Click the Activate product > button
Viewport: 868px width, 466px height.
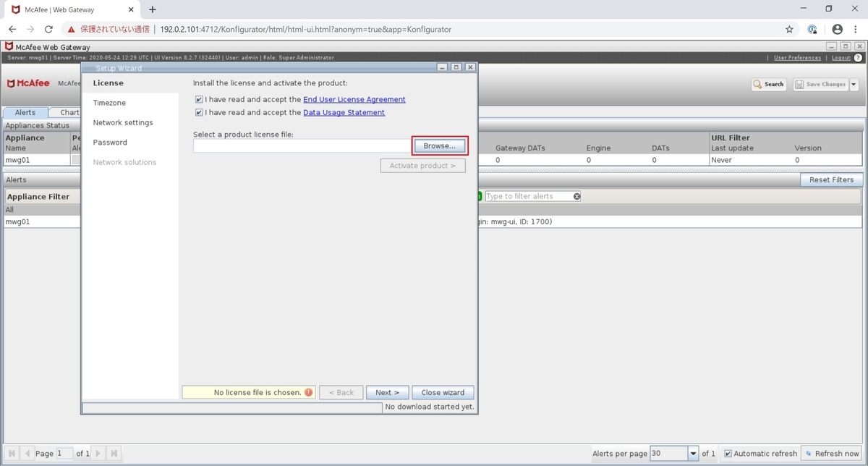(422, 166)
